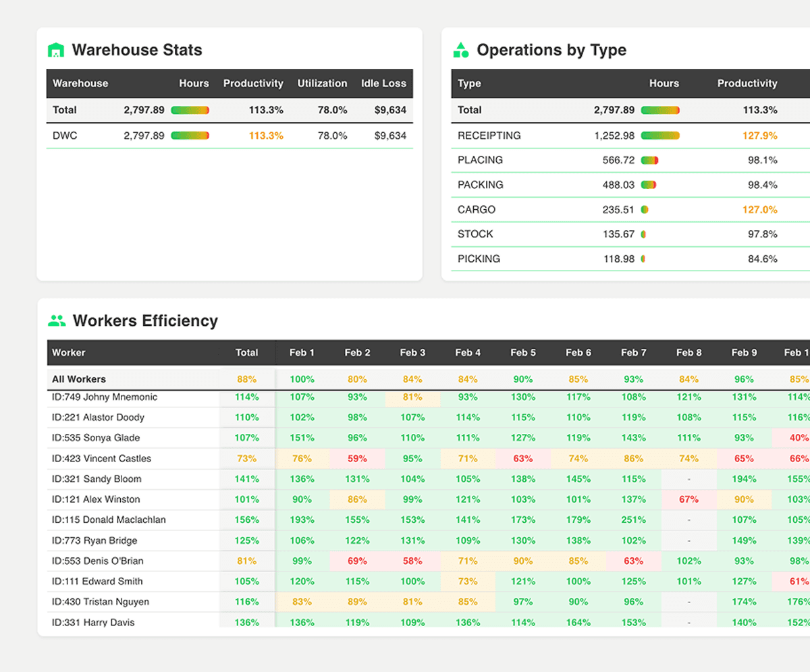The image size is (810, 672).
Task: Click Vincent Castles' 59% Feb 2 cell
Action: pyautogui.click(x=357, y=459)
